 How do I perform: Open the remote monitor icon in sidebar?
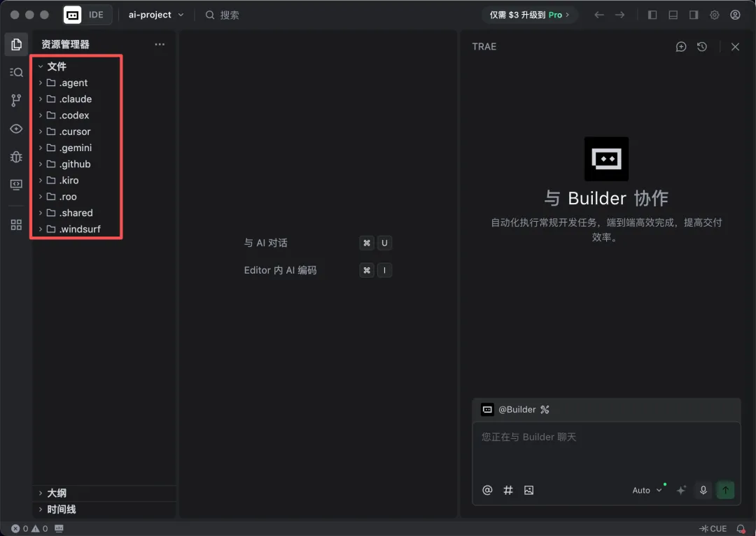coord(16,185)
